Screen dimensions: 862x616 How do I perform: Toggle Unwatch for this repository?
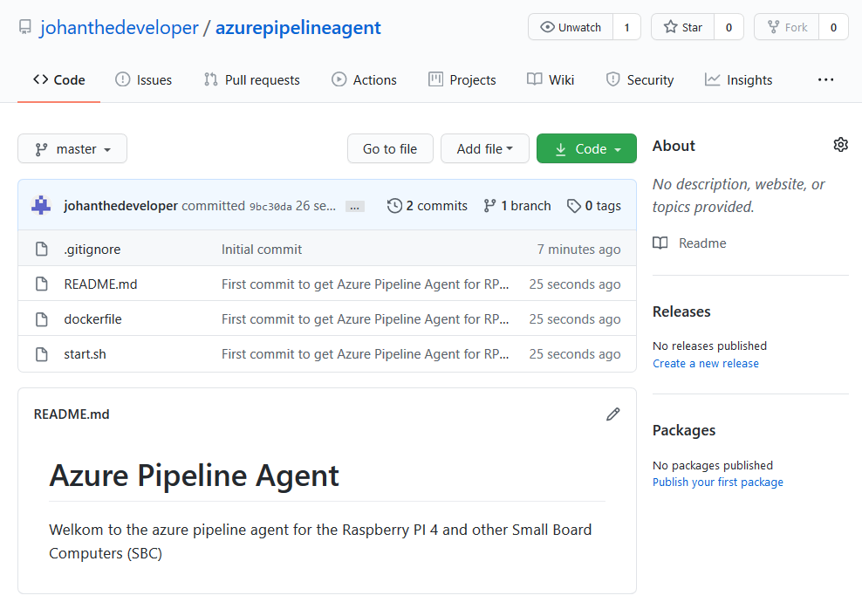pyautogui.click(x=571, y=27)
